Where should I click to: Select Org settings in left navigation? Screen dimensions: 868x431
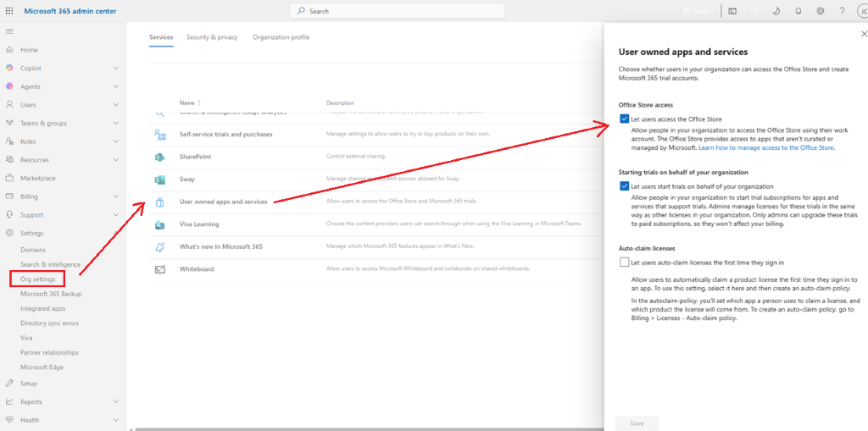pyautogui.click(x=37, y=279)
